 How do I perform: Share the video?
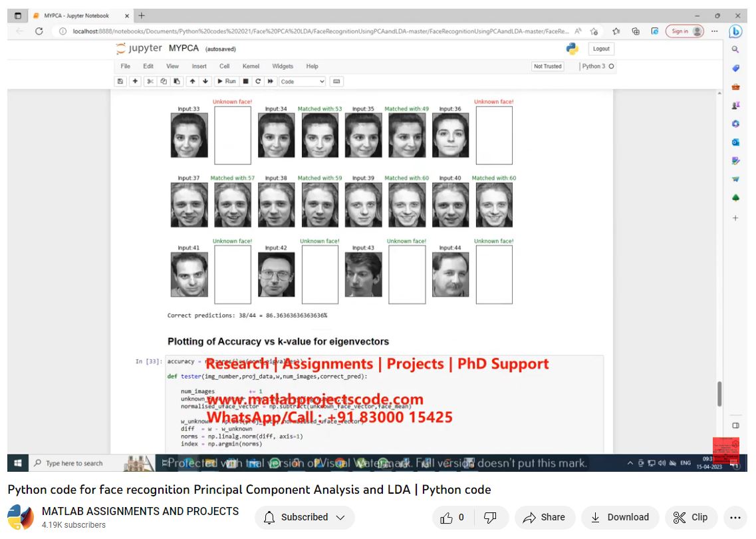545,517
